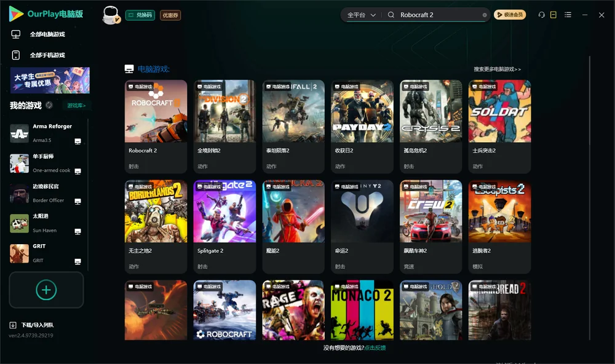615x364 pixels.
Task: Open the user avatar profile
Action: [111, 15]
